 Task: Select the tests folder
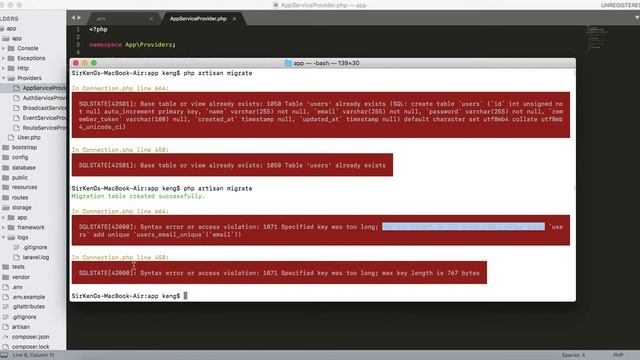coord(18,267)
